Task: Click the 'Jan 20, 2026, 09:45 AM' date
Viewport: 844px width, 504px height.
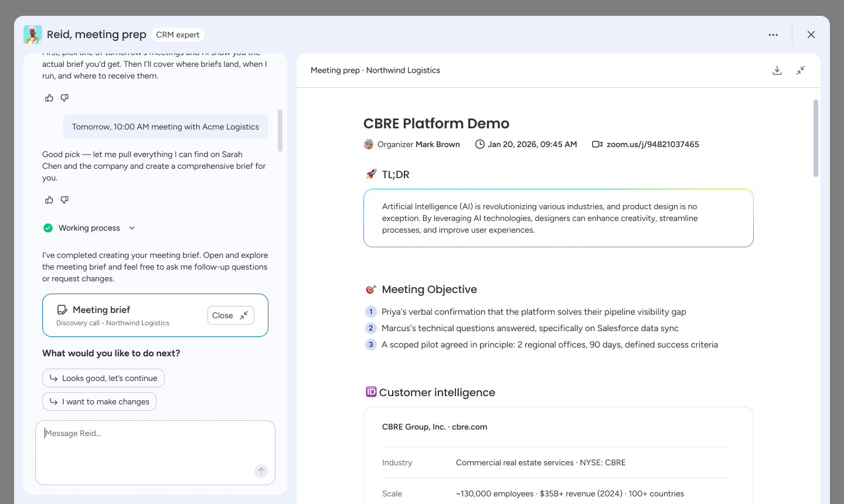Action: pos(532,144)
